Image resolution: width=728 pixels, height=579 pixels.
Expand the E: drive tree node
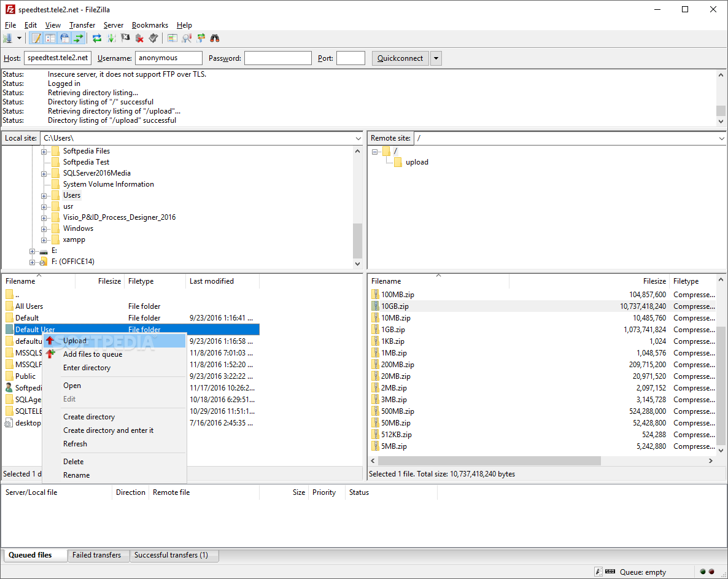pos(32,251)
